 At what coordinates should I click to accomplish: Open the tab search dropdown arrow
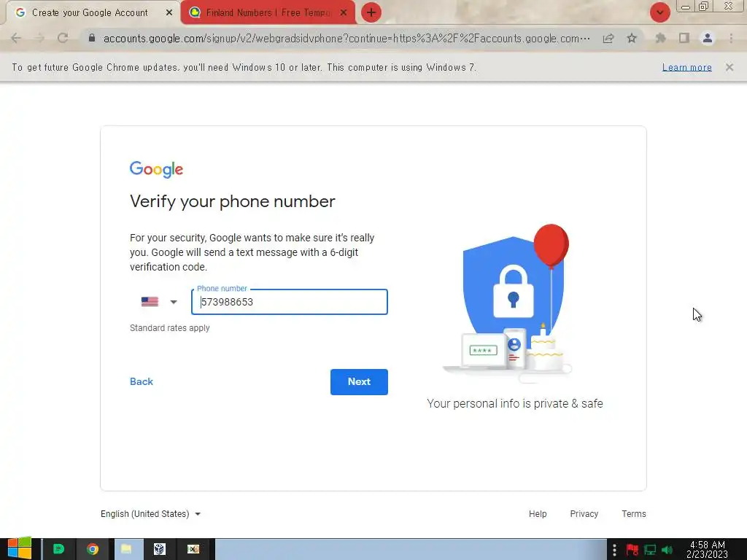(x=659, y=12)
